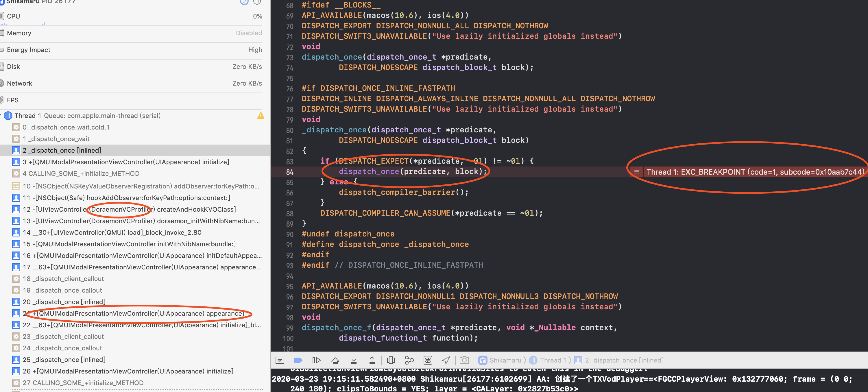
Task: Open Debug View Hierarchy
Action: pyautogui.click(x=391, y=360)
